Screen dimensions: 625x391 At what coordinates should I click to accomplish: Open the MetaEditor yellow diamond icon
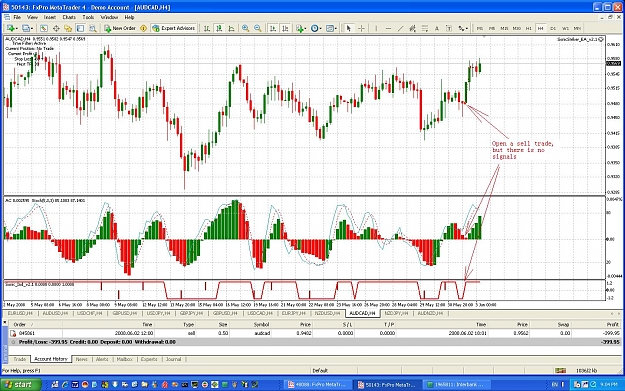tap(143, 28)
